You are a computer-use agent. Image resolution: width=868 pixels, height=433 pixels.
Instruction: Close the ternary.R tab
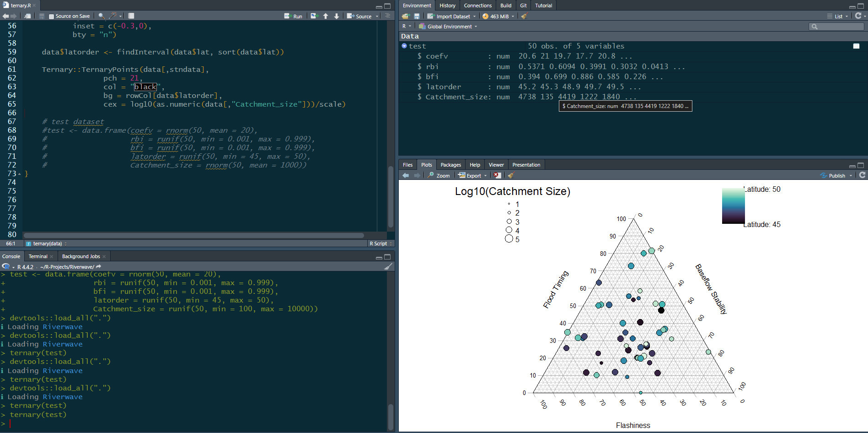34,5
